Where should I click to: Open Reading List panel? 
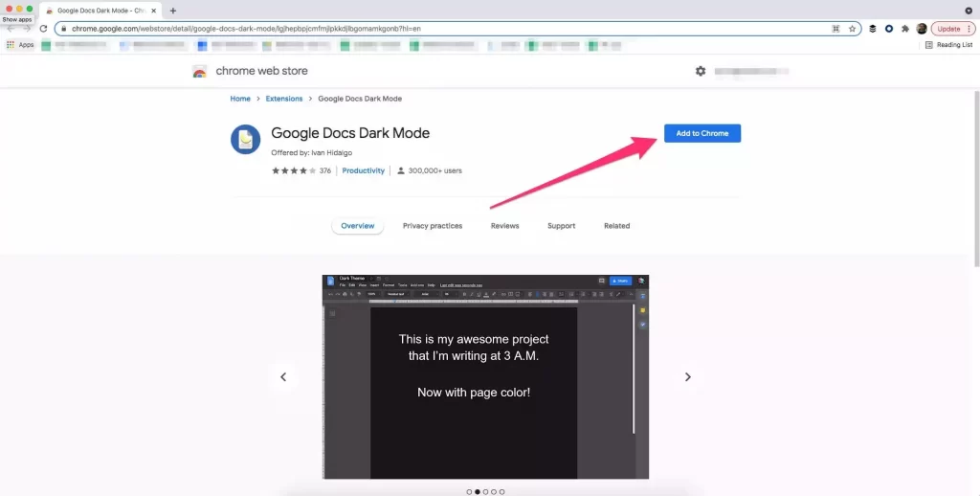(948, 45)
